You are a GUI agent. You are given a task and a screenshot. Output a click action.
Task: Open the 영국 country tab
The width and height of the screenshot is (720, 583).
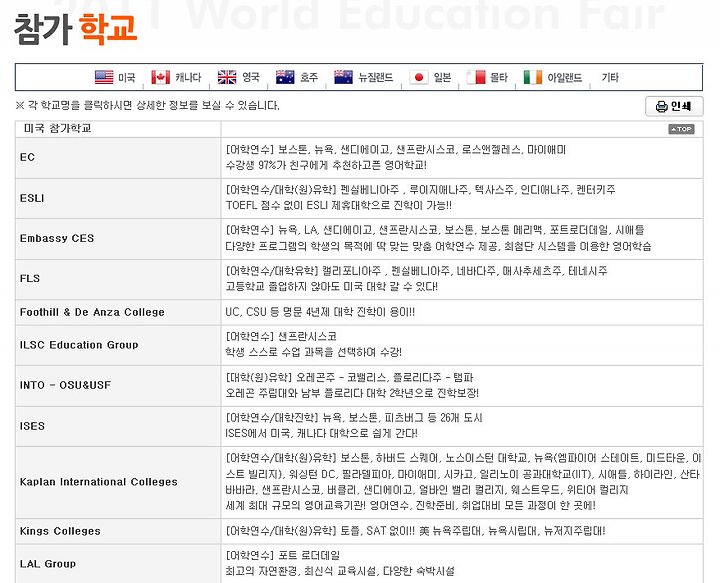(251, 78)
